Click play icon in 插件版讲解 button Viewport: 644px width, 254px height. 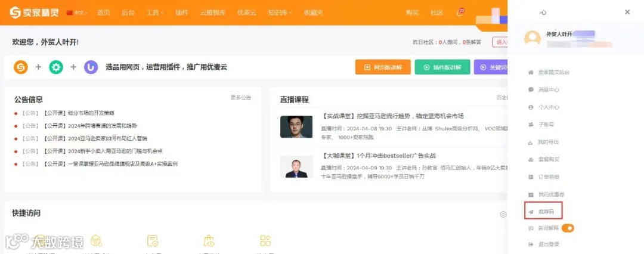(x=426, y=67)
